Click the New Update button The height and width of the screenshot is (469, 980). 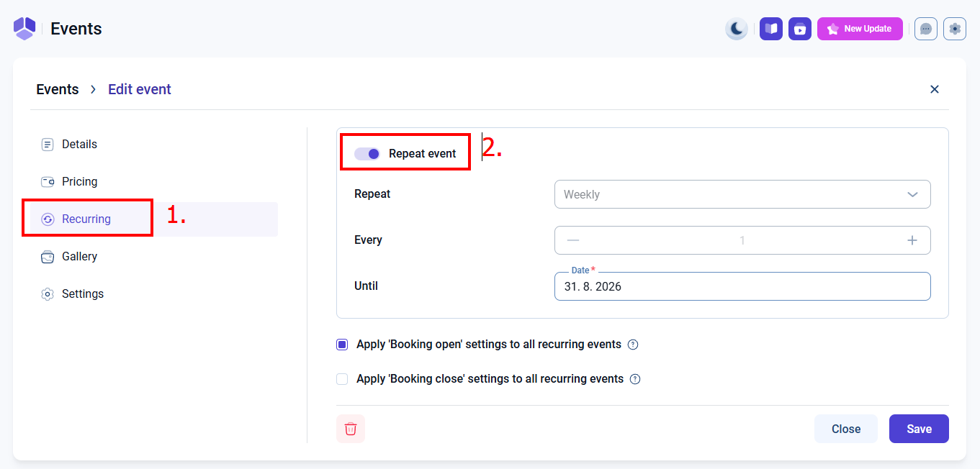(860, 29)
